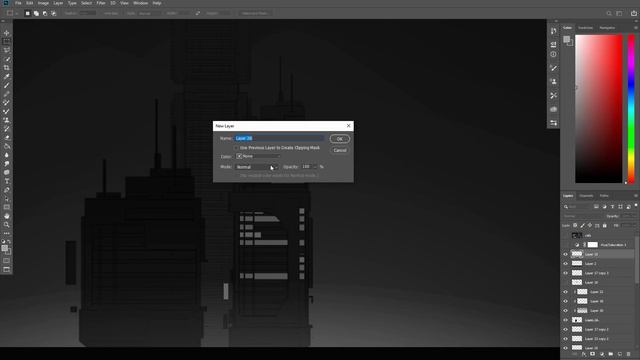This screenshot has height=360, width=640.
Task: Click the Select and Mask button
Action: pos(254,13)
